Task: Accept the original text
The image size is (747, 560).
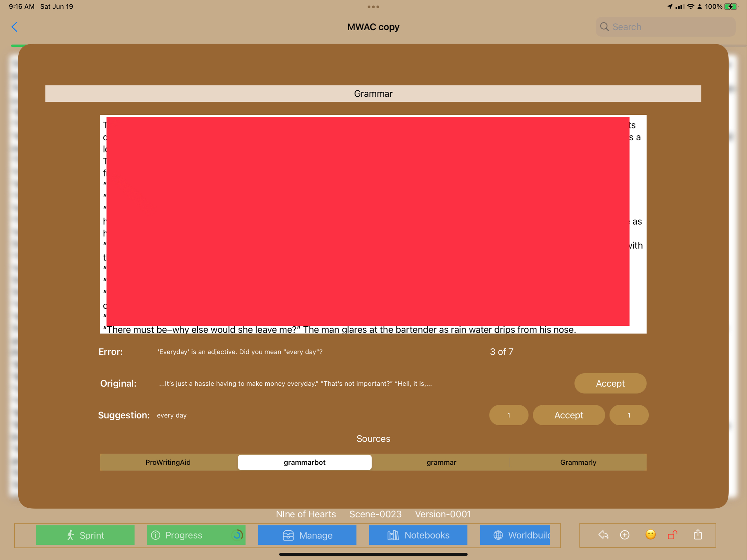Action: point(610,383)
